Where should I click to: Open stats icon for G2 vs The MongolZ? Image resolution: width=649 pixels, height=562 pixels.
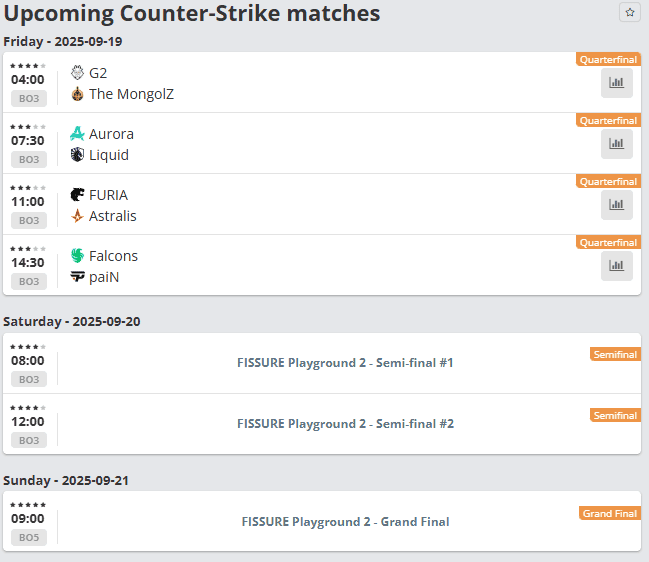tap(616, 83)
